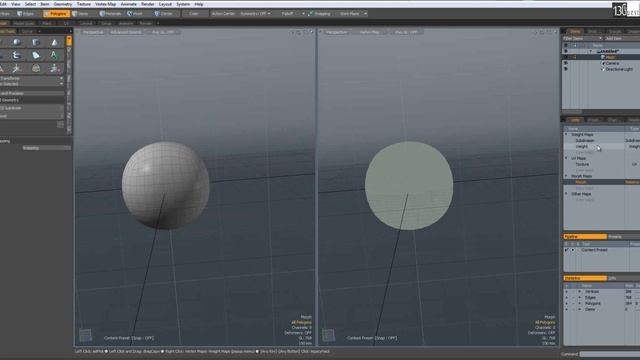Viewport: 640px width, 360px height.
Task: Select the cone primitive tool icon
Action: coord(54,42)
